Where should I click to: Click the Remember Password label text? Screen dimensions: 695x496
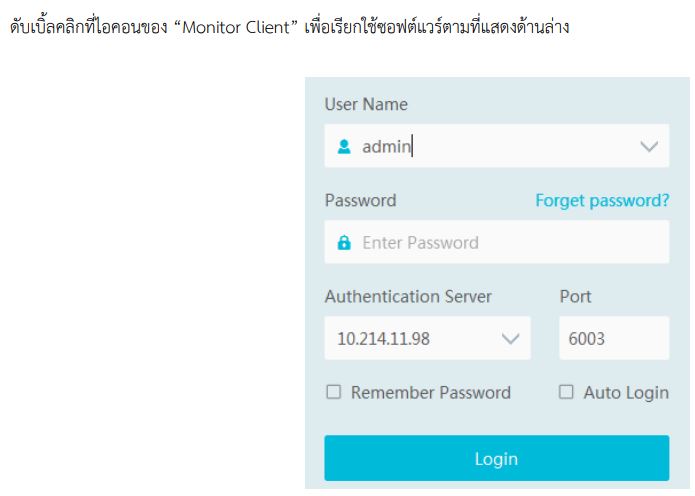coord(430,393)
